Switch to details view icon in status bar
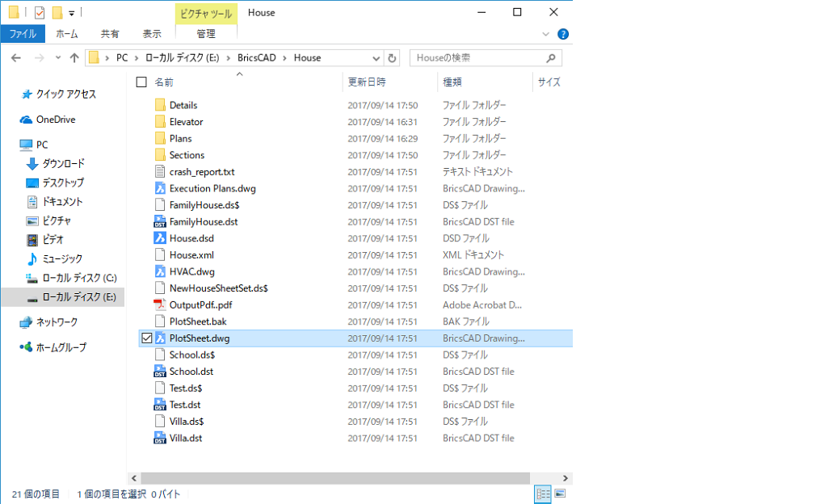 click(543, 494)
